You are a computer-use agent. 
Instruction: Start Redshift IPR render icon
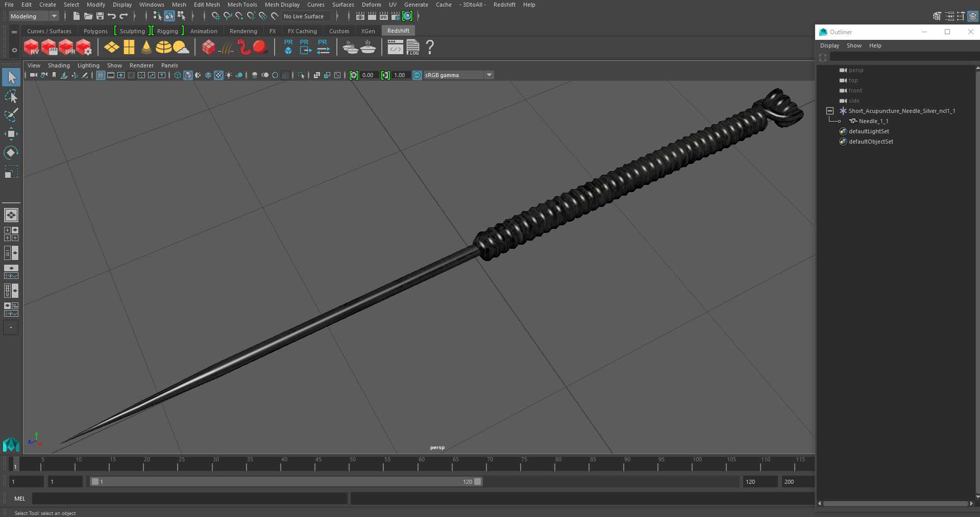(x=66, y=48)
